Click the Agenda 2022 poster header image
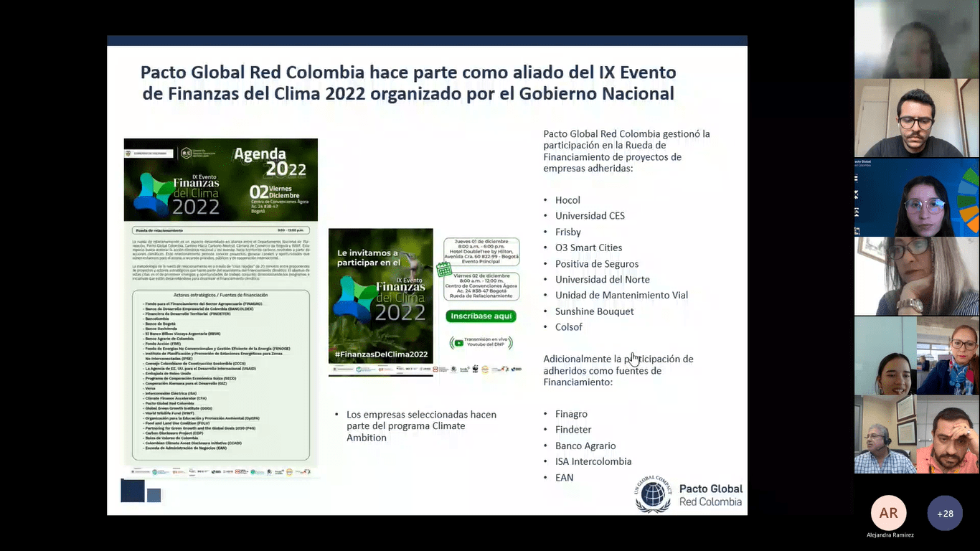980x551 pixels. coord(221,179)
